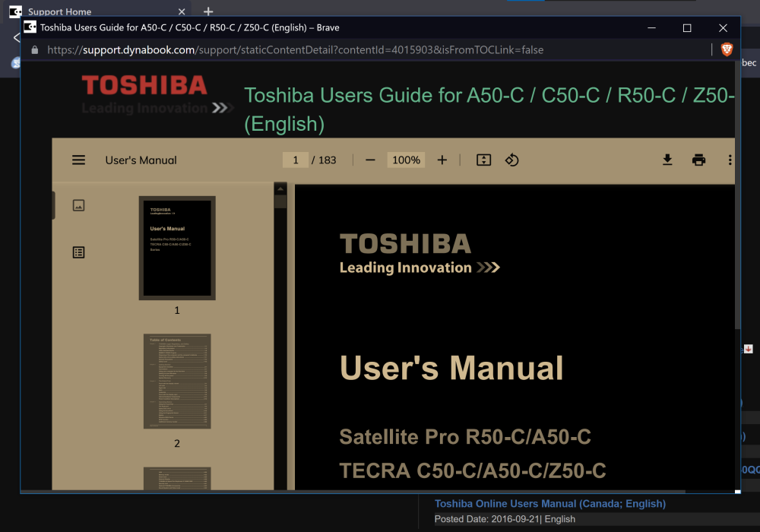Select page 2 Table of Contents thumbnail
This screenshot has width=760, height=532.
point(177,381)
